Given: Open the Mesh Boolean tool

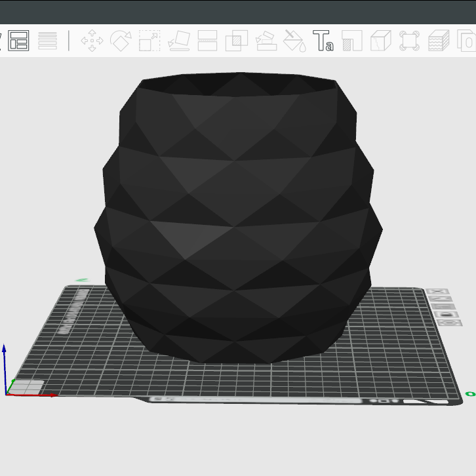Looking at the screenshot, I should [x=236, y=41].
